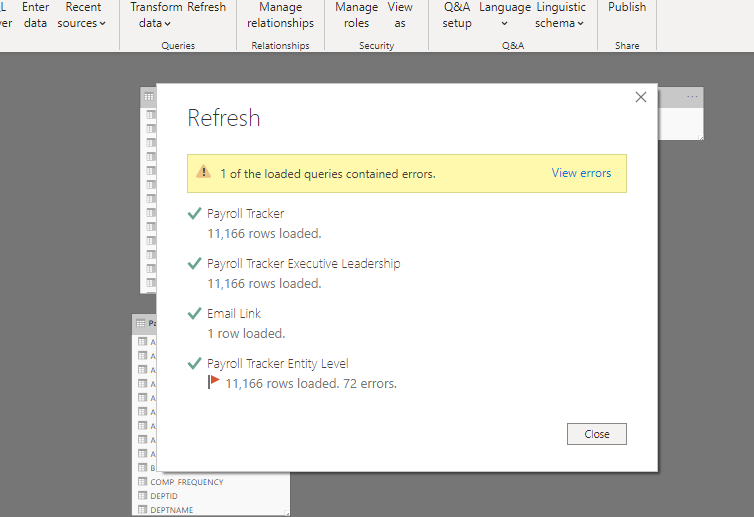Open Q&A setup
The width and height of the screenshot is (754, 517).
click(457, 15)
